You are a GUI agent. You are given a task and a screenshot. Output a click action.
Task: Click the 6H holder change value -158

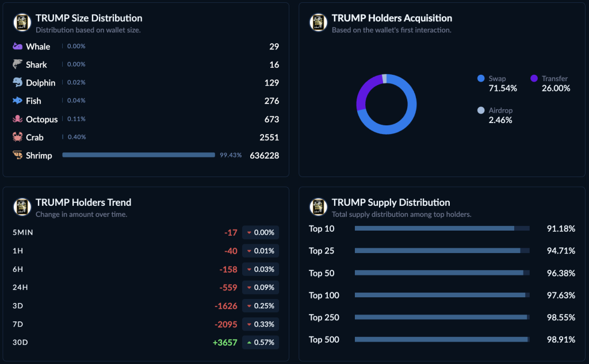(228, 270)
